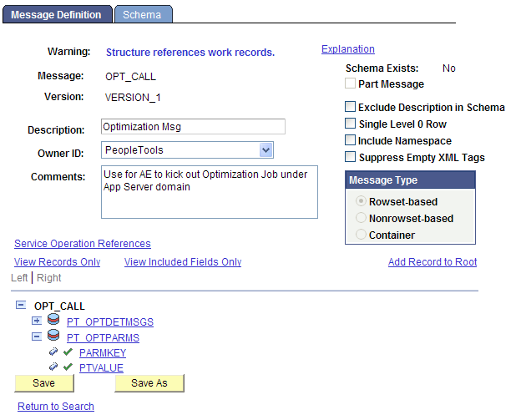Click the PT_OPTDETMSGS record database icon
The width and height of the screenshot is (521, 420).
(53, 320)
